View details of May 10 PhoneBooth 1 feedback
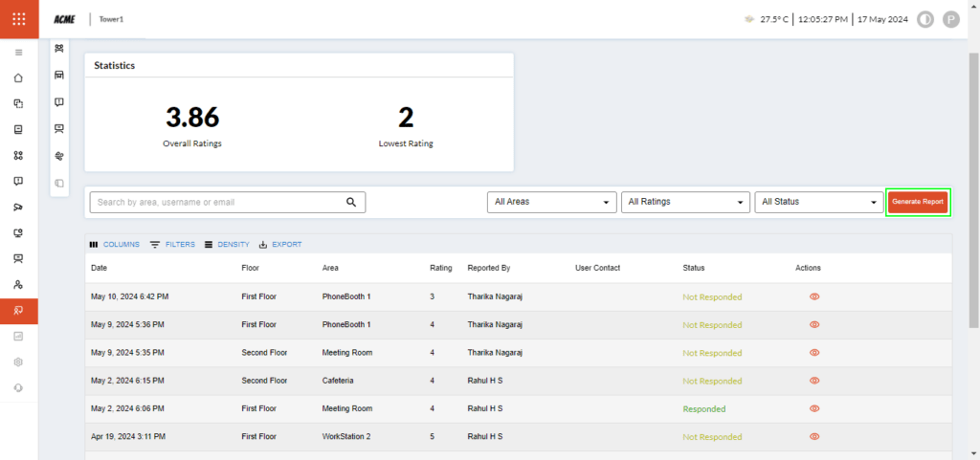Image resolution: width=980 pixels, height=460 pixels. click(x=814, y=296)
